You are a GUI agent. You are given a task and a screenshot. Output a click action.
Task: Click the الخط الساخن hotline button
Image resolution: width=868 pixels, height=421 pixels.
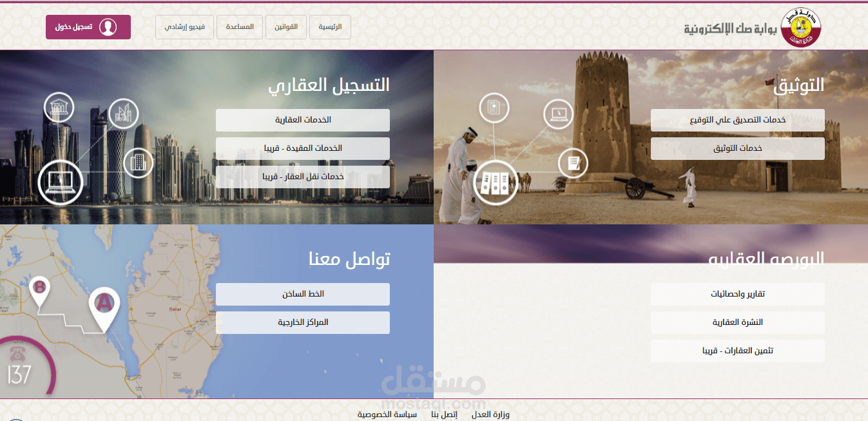[303, 294]
